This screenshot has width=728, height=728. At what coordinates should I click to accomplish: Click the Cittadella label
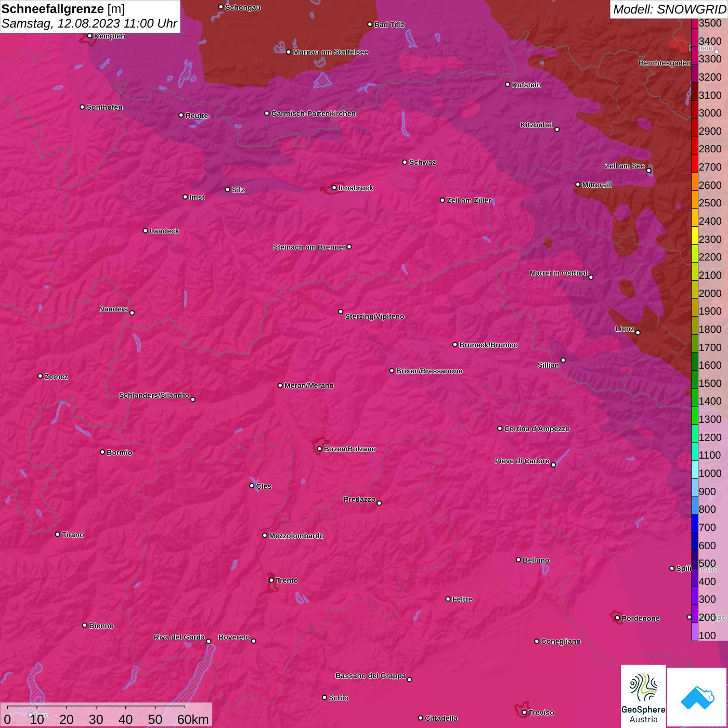(441, 718)
